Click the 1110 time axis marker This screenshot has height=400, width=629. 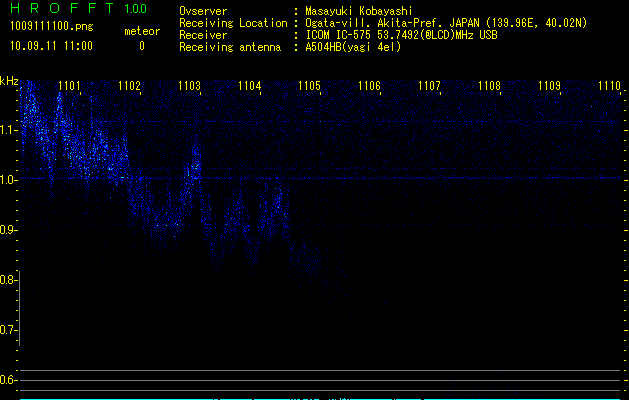610,86
